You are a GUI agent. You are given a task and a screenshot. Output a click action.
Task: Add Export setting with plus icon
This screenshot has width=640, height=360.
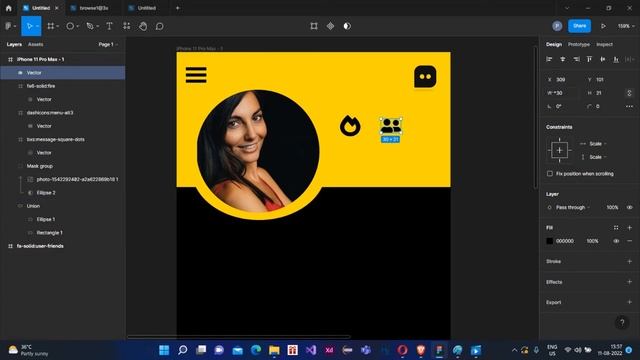[x=629, y=302]
